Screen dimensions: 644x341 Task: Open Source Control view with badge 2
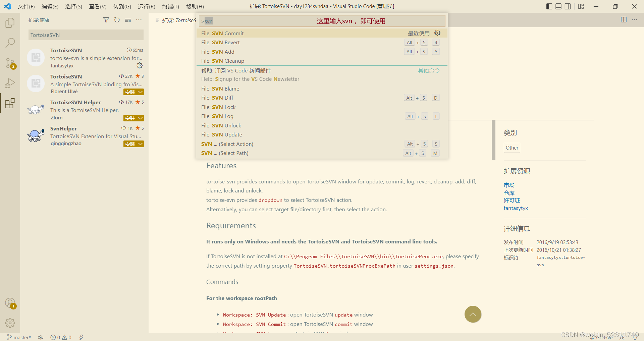[10, 63]
